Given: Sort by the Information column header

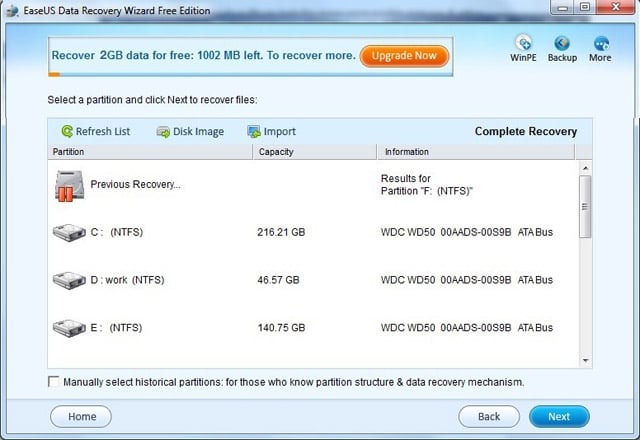Looking at the screenshot, I should 476,152.
